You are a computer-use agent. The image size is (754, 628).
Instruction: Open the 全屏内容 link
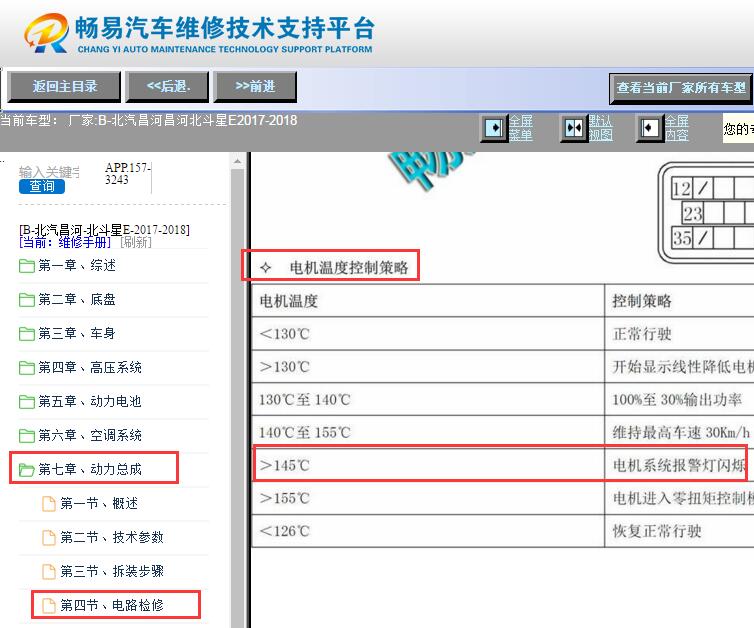point(677,128)
